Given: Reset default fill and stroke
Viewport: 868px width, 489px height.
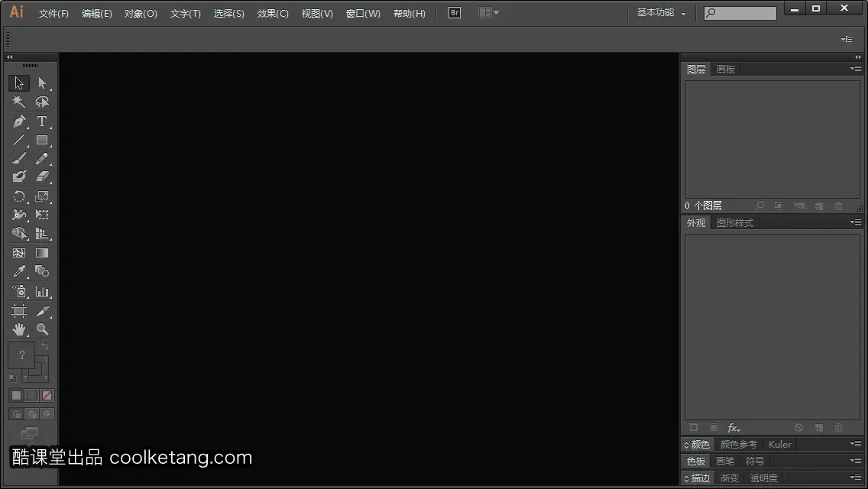Looking at the screenshot, I should click(x=12, y=378).
